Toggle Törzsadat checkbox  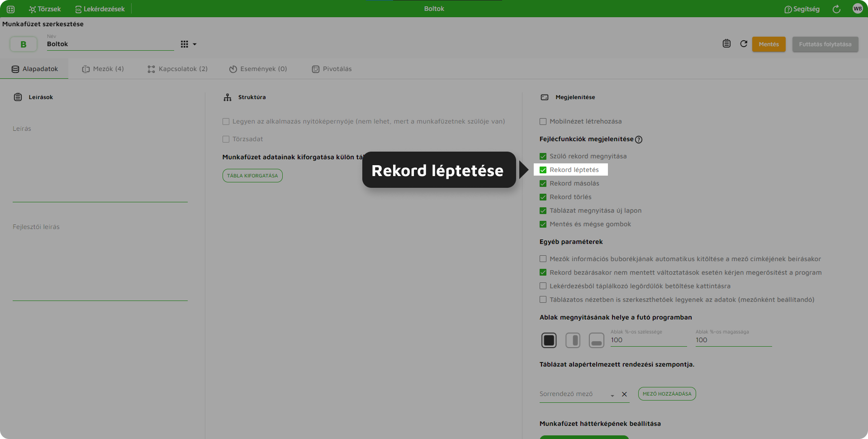[226, 139]
